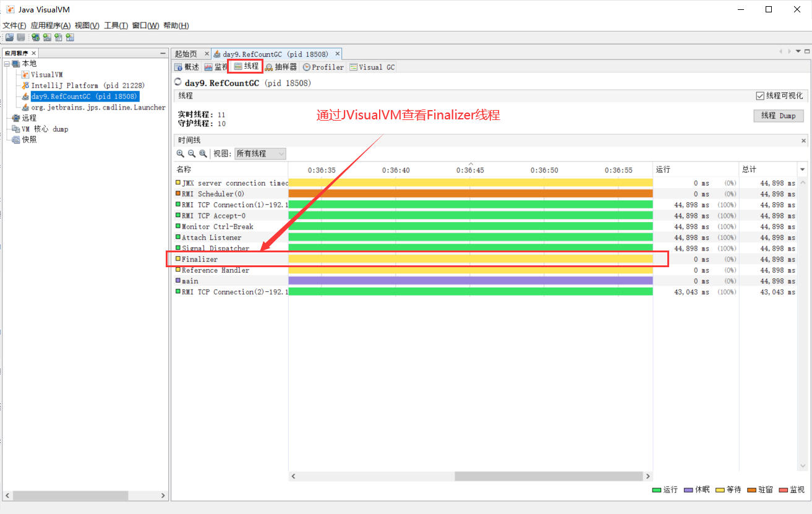Screen dimensions: 812x514
Task: Click the orange 驻留 legend swatch
Action: click(752, 490)
